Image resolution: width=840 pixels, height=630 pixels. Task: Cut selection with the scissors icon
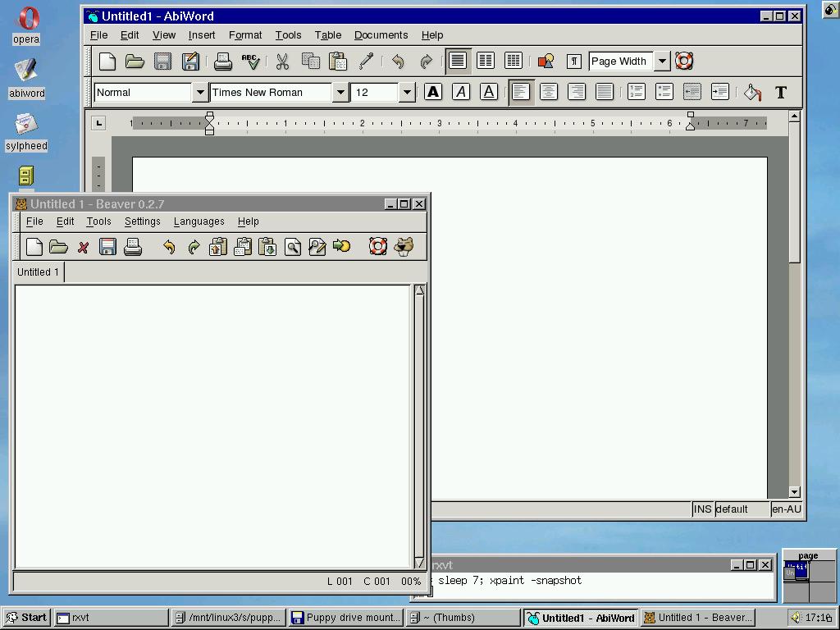pos(282,61)
